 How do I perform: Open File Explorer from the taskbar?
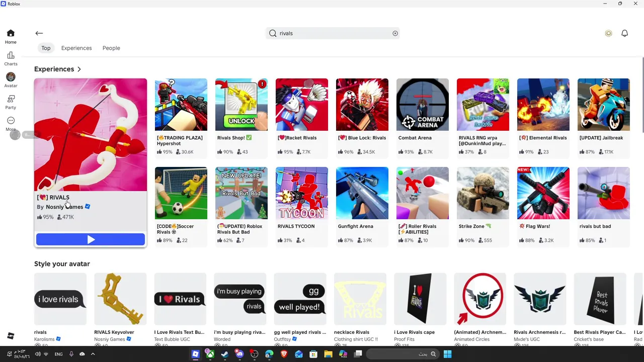328,354
